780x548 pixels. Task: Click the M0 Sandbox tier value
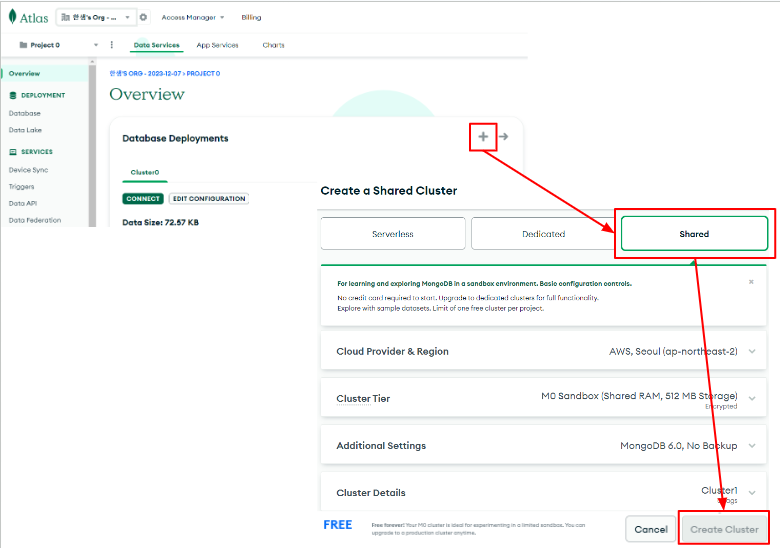click(x=639, y=396)
